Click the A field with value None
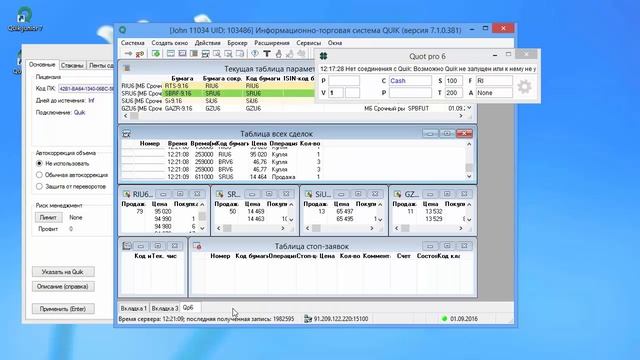The width and height of the screenshot is (640, 360). click(494, 93)
